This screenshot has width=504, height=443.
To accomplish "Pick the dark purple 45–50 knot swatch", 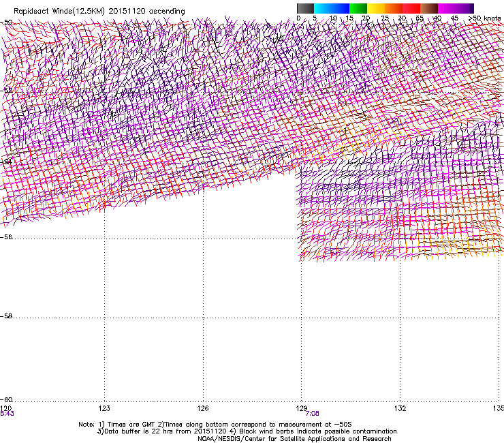I will (464, 8).
